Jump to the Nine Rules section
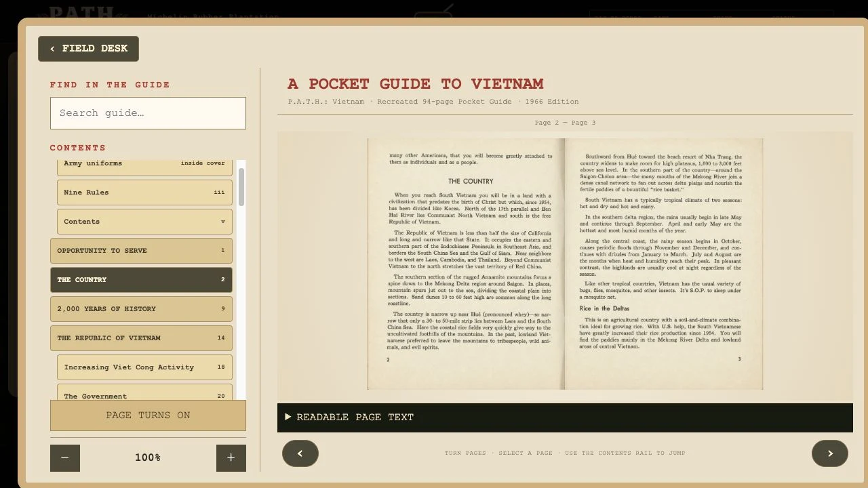The image size is (868, 488). point(144,192)
